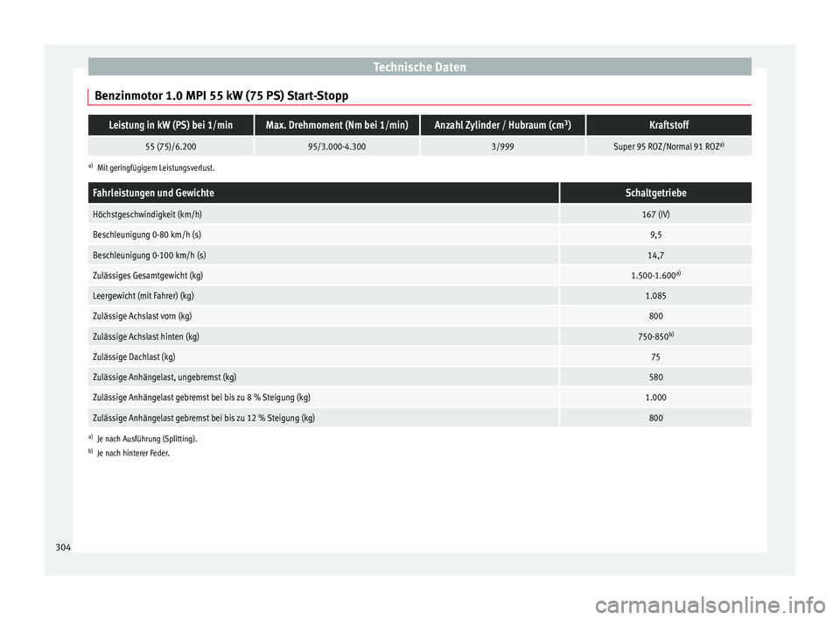This screenshot has width=840, height=620.
Task: Select row label 'Zulässige Achslast hinten (kg)'
Action: coord(146,337)
